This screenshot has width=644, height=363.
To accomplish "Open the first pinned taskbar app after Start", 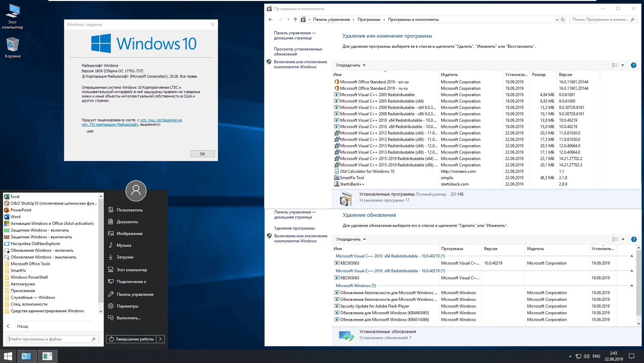I will coord(26,356).
